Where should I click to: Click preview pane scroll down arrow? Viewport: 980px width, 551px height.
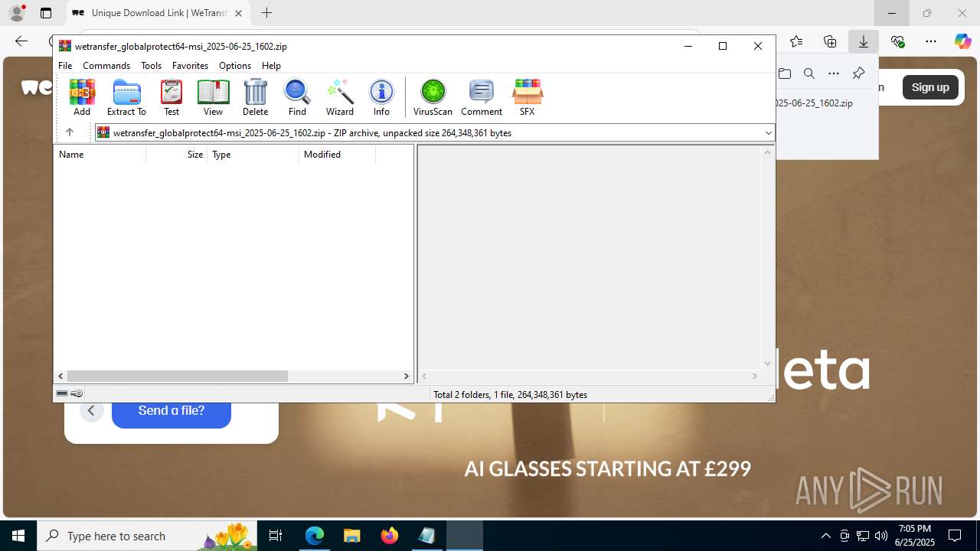point(767,364)
